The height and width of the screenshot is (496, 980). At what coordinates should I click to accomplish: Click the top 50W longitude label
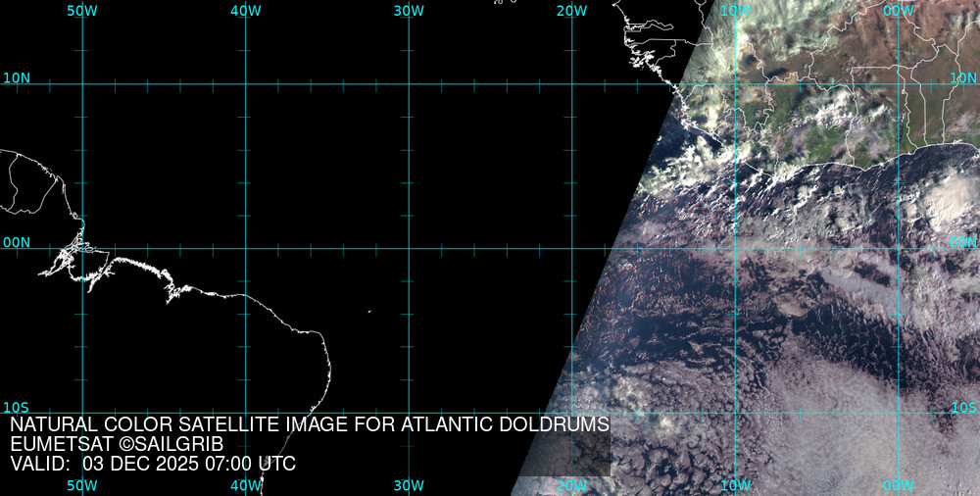(82, 10)
